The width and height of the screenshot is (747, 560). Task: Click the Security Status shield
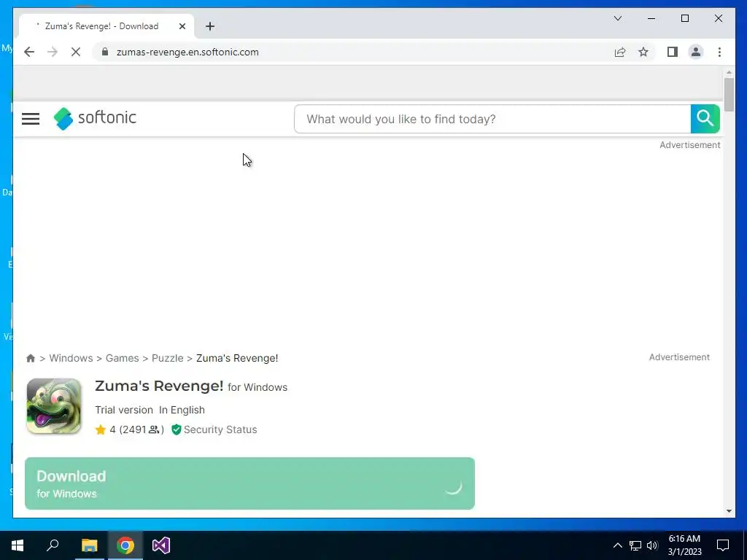click(176, 429)
